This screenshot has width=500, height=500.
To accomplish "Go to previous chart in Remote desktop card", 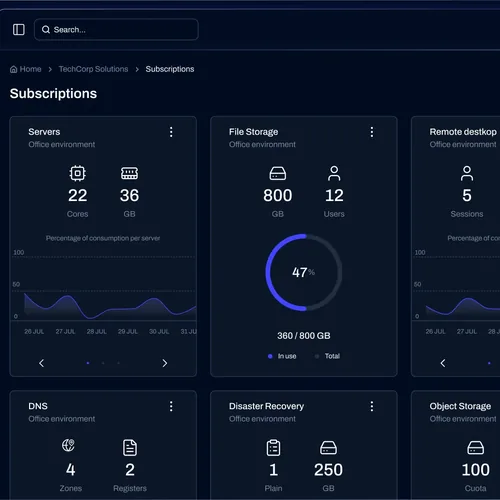I will point(443,363).
